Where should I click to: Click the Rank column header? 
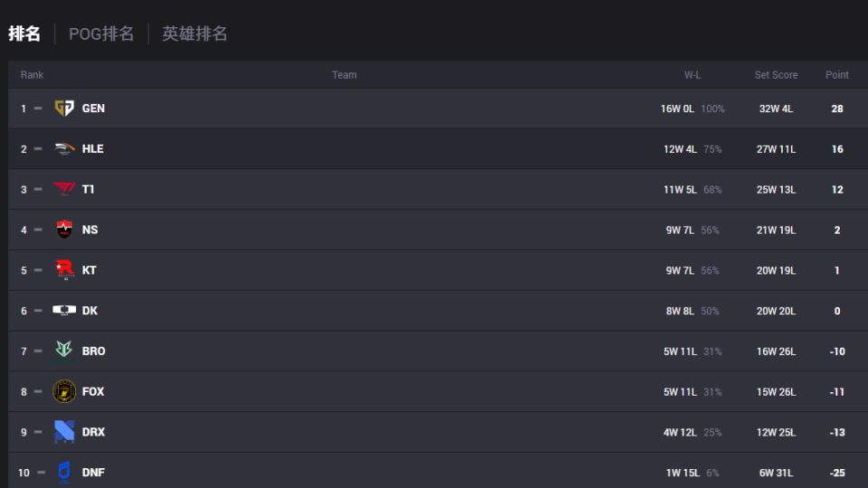pos(33,75)
